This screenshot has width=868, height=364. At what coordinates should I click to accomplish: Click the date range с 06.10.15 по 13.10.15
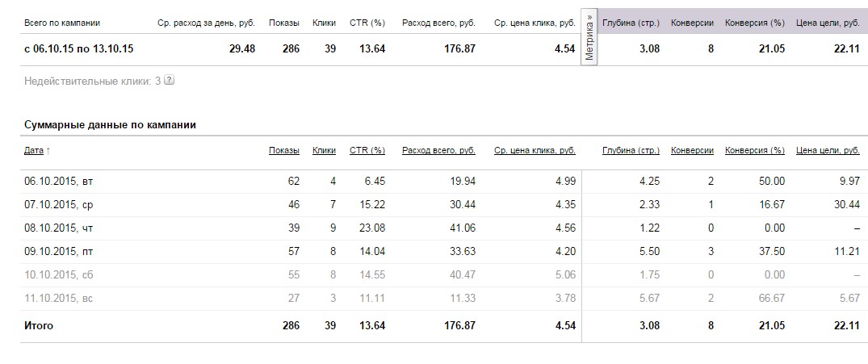[78, 48]
